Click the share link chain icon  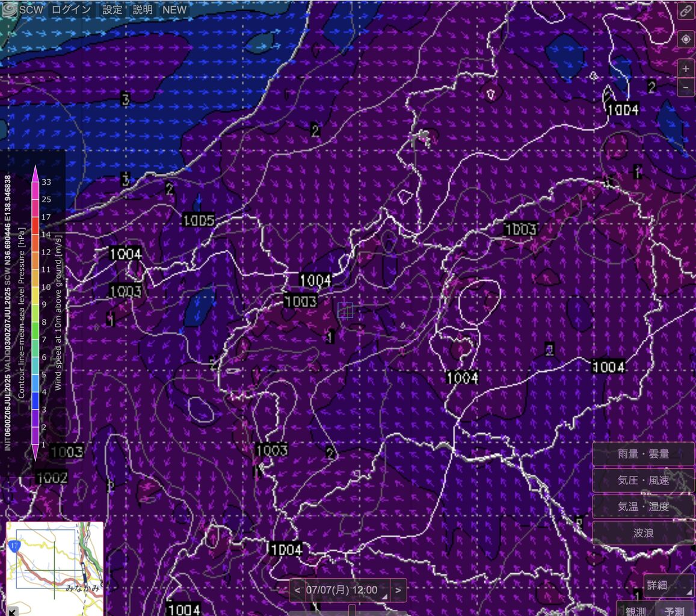[686, 11]
